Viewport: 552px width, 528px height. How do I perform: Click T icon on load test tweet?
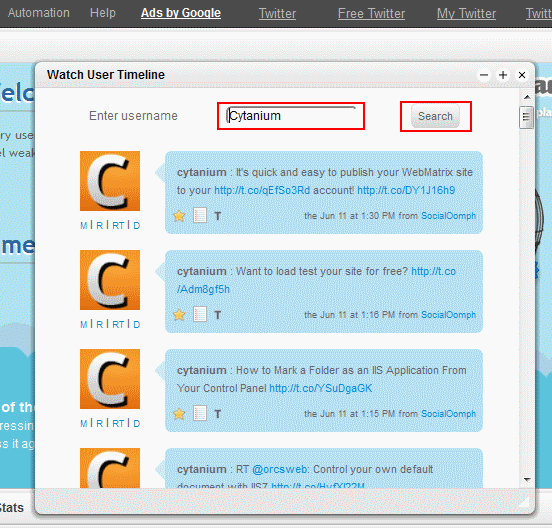[x=218, y=315]
